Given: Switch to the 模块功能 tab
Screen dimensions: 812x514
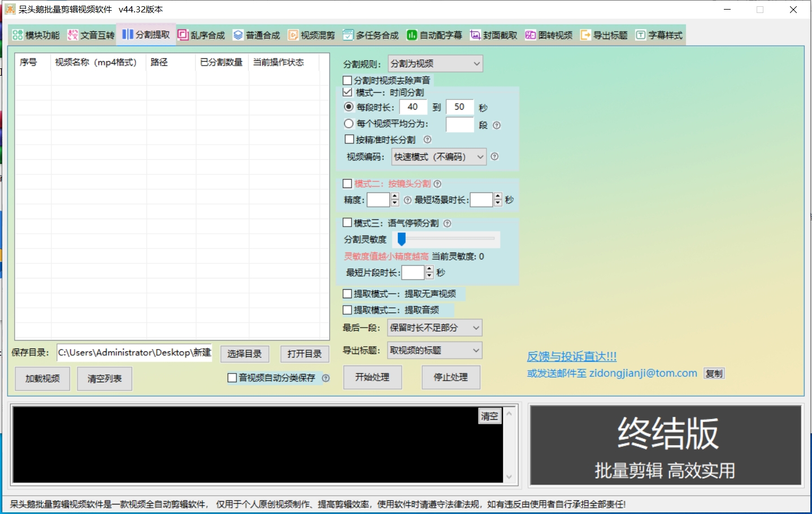Looking at the screenshot, I should click(36, 34).
